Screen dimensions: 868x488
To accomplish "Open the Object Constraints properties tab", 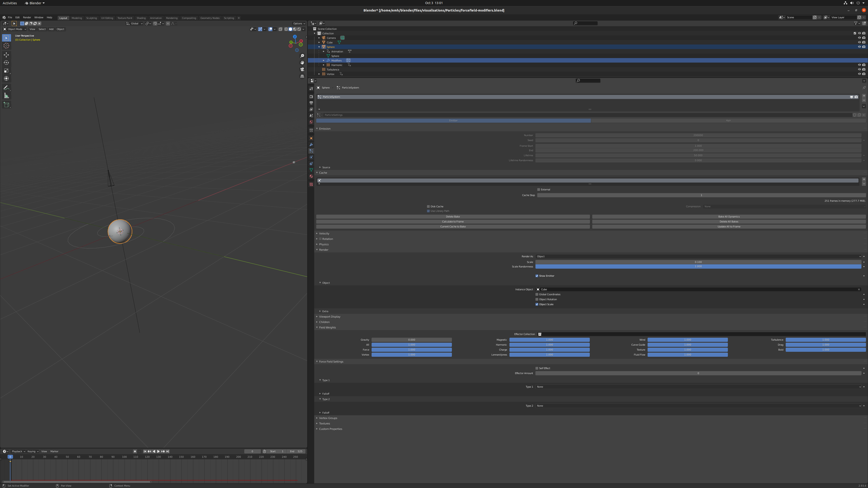I will coord(311,164).
